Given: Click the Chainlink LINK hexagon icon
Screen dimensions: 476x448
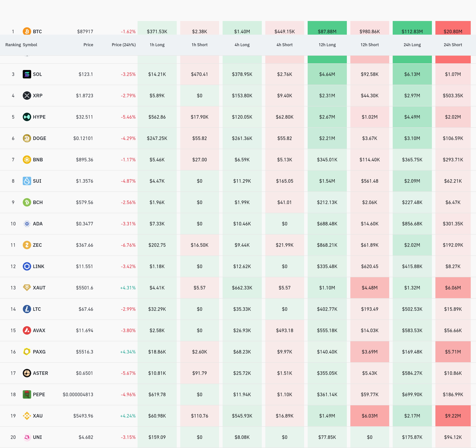Looking at the screenshot, I should [x=27, y=266].
